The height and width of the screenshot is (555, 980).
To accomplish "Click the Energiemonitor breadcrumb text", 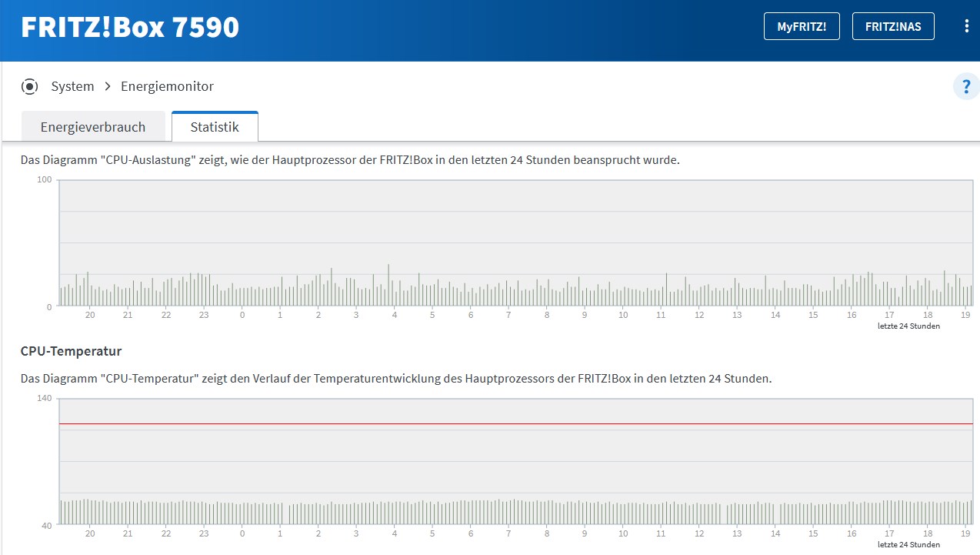I will point(167,86).
